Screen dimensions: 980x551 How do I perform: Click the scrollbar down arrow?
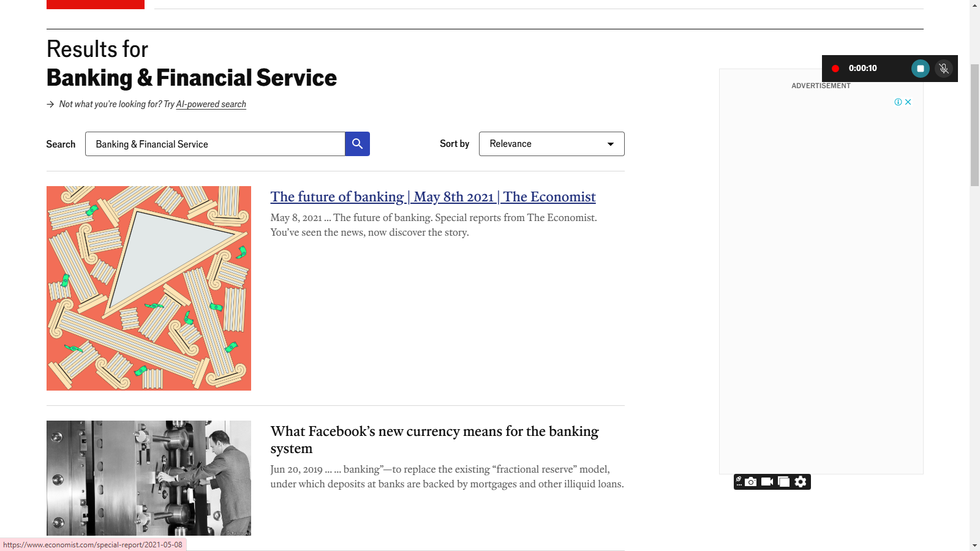pyautogui.click(x=974, y=545)
